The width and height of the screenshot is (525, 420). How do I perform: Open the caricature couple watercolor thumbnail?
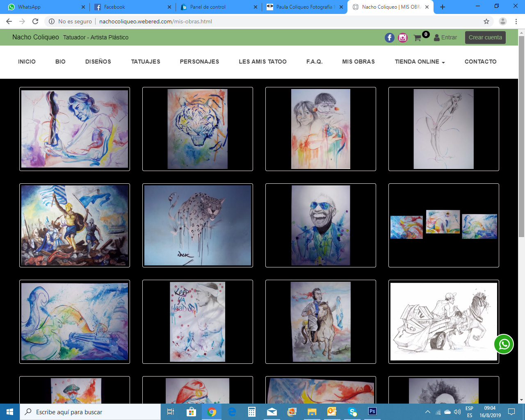pyautogui.click(x=321, y=129)
